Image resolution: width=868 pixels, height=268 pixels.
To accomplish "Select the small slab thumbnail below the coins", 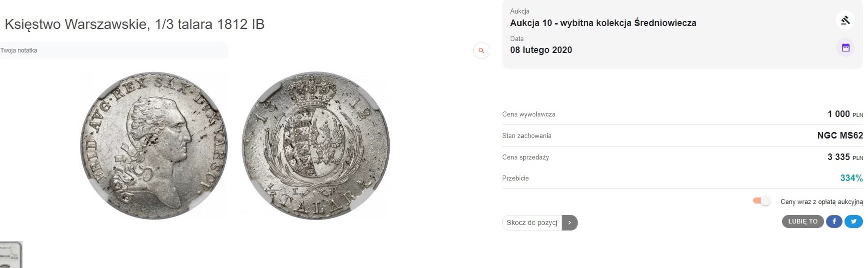I will (10, 254).
